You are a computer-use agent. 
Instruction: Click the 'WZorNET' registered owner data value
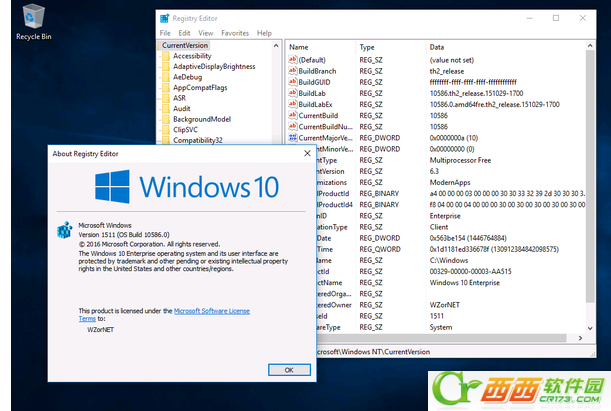444,305
